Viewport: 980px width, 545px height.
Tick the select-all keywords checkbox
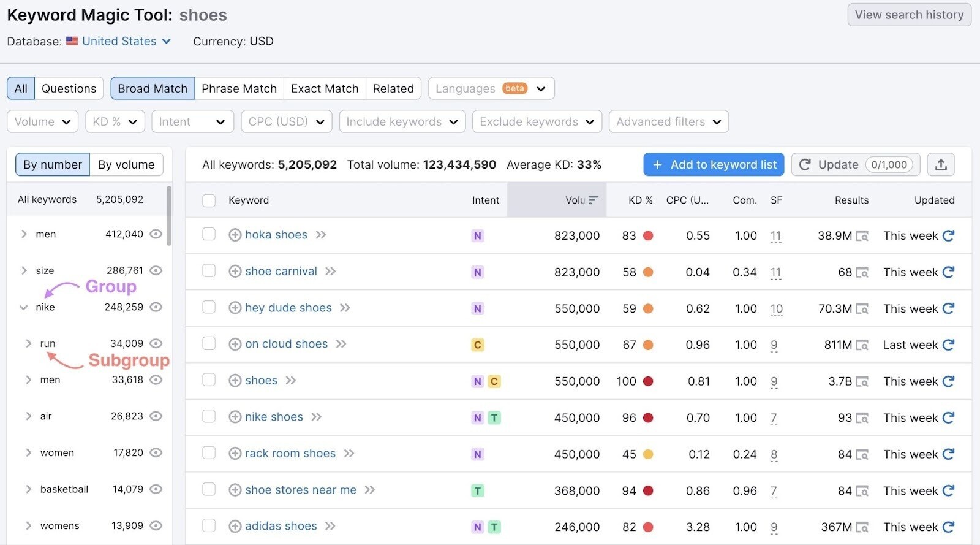(209, 200)
